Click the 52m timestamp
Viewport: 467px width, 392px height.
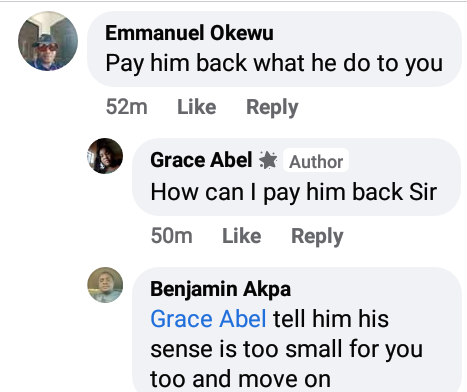[x=126, y=107]
